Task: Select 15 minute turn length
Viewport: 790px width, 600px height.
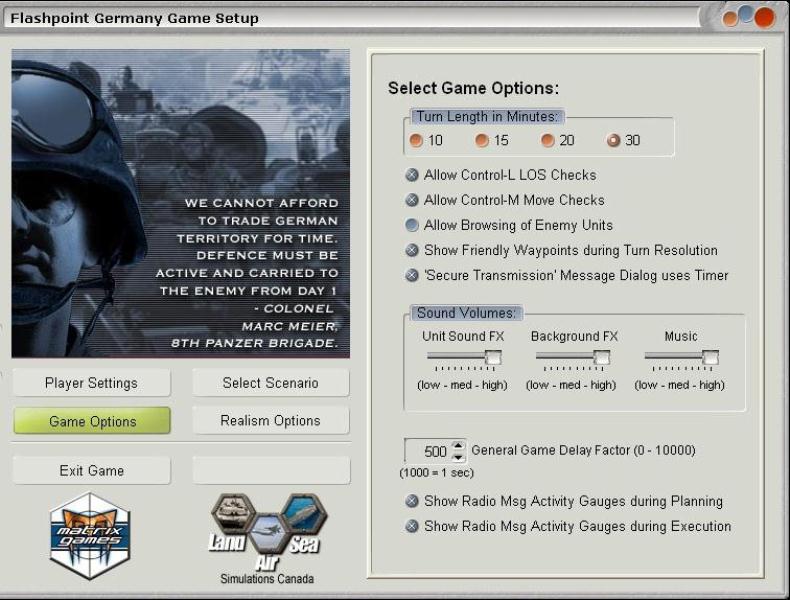Action: pos(482,141)
